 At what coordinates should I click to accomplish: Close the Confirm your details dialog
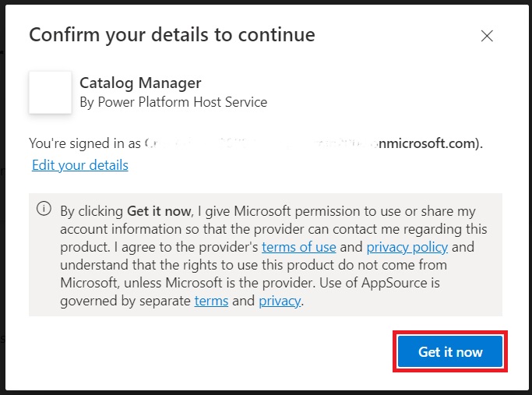pyautogui.click(x=487, y=36)
